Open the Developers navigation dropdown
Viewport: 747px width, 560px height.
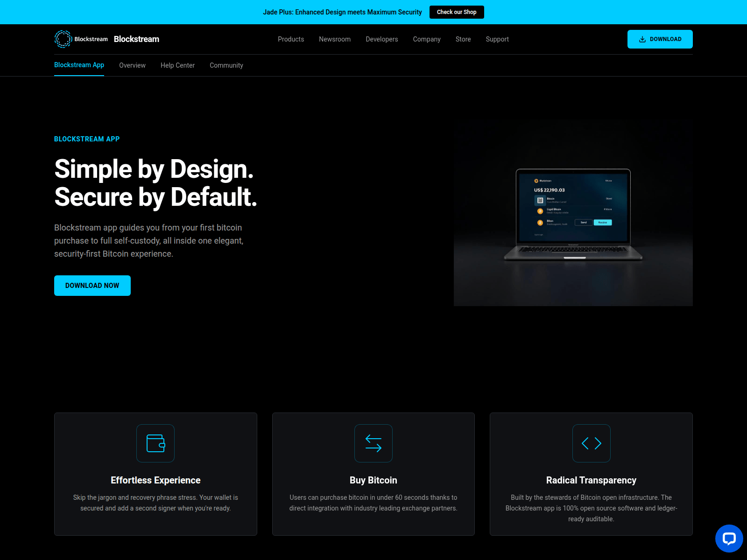click(381, 39)
